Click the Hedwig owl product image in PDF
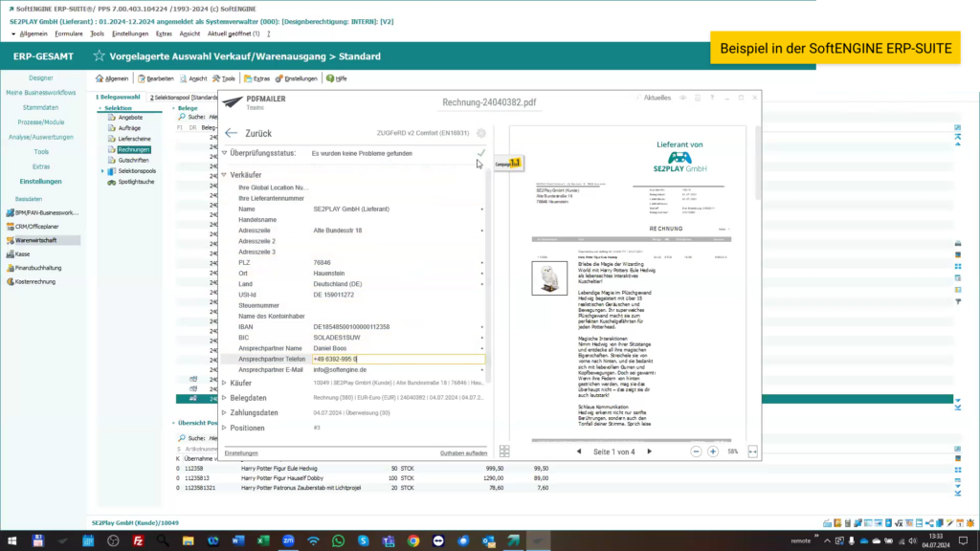Screen dimensions: 980x551 [549, 278]
